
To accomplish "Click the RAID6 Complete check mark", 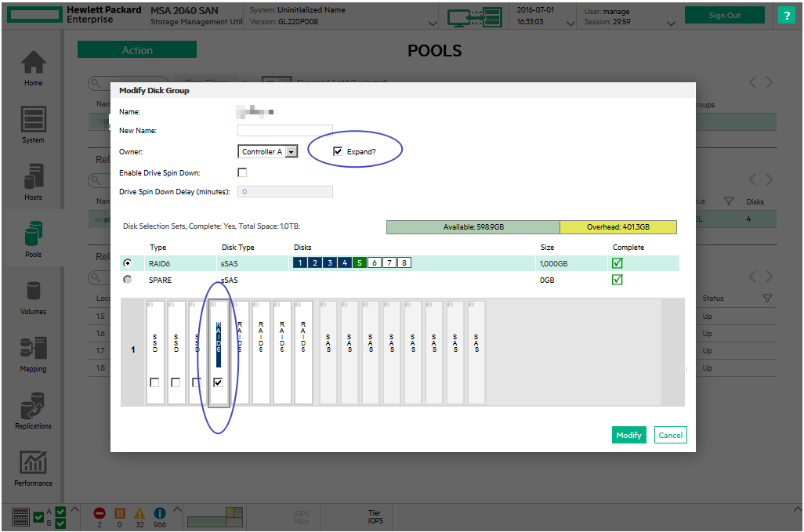I will pos(617,263).
